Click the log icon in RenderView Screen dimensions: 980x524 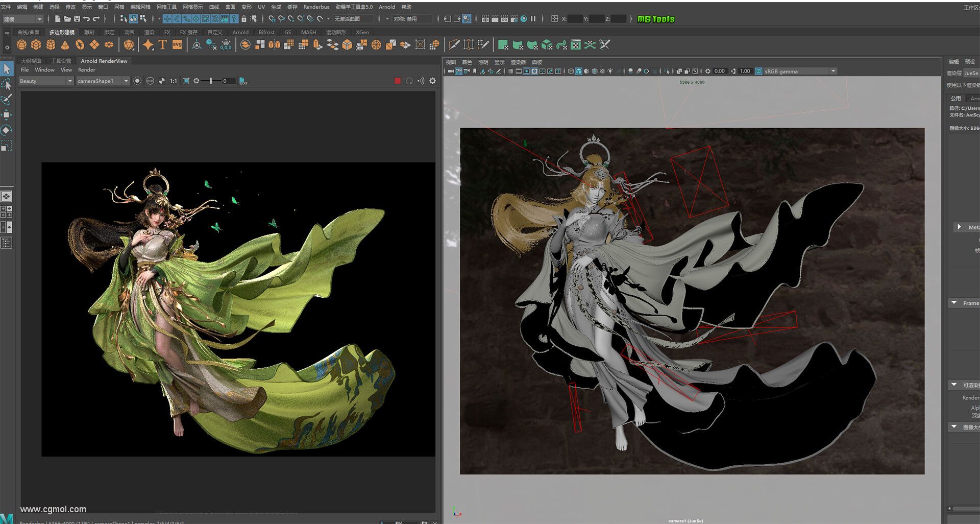coord(243,81)
